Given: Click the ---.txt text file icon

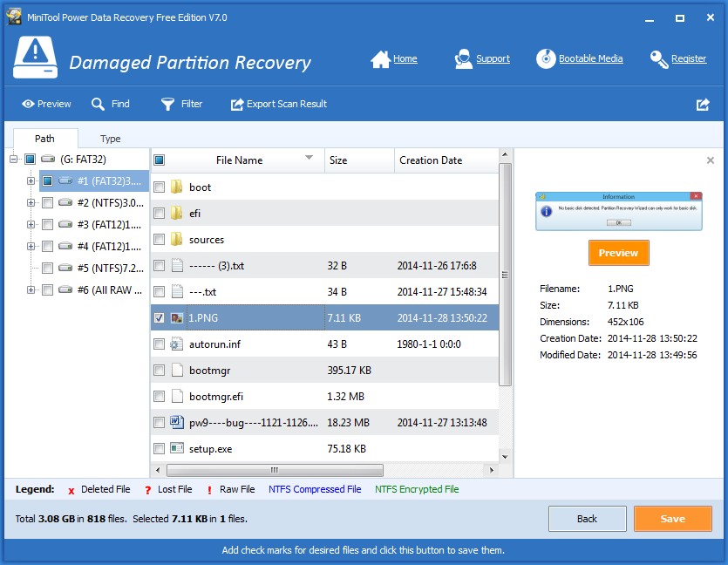Looking at the screenshot, I should coord(176,291).
